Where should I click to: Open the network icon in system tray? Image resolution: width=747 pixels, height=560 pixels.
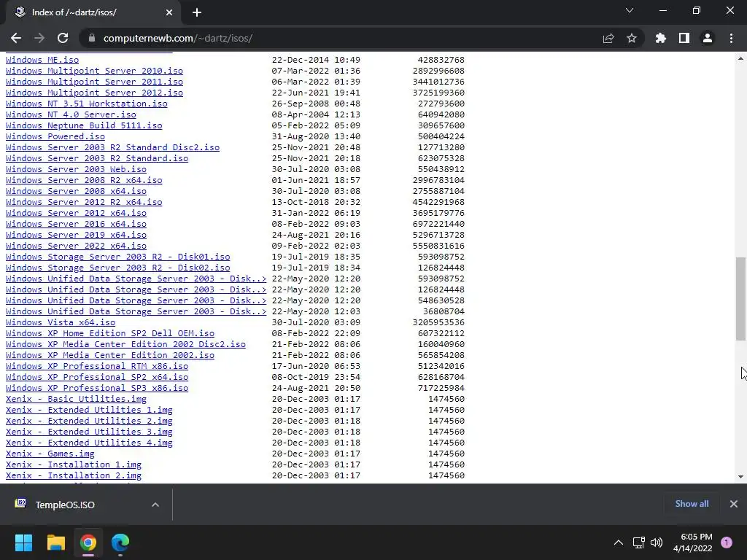[638, 542]
